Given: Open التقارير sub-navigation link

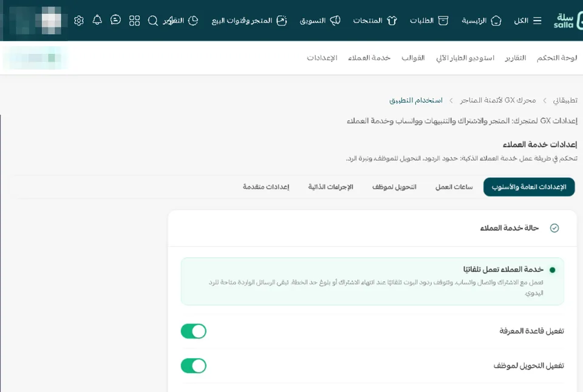Looking at the screenshot, I should coord(516,58).
